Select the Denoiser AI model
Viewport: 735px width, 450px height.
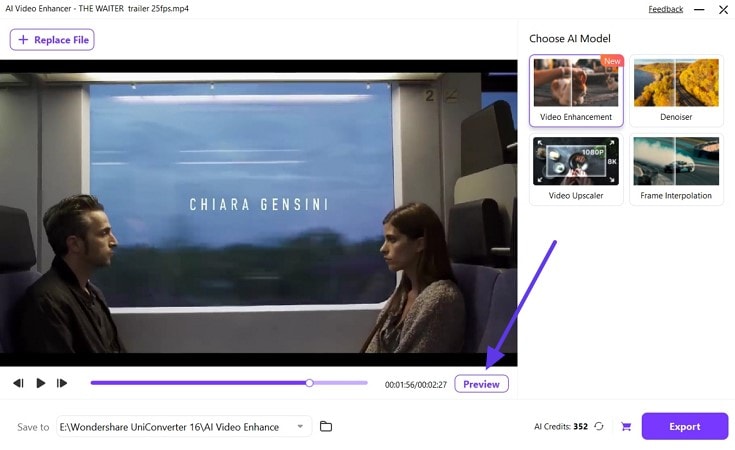(x=676, y=90)
